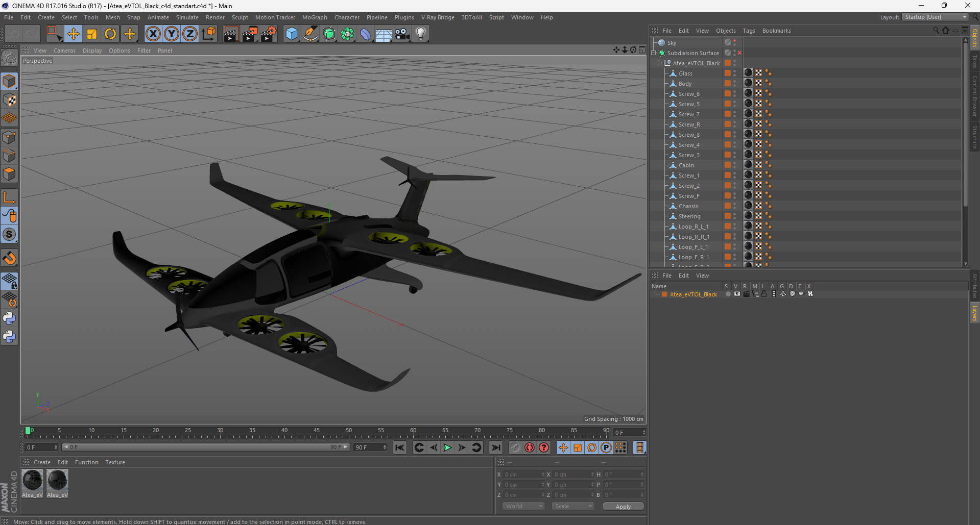Select the Chassis object row

(x=688, y=206)
